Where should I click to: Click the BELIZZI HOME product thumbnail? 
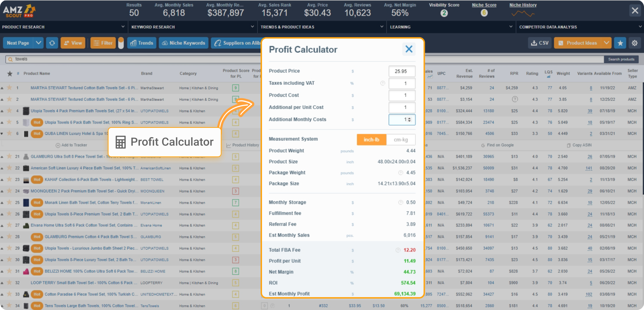[26, 271]
